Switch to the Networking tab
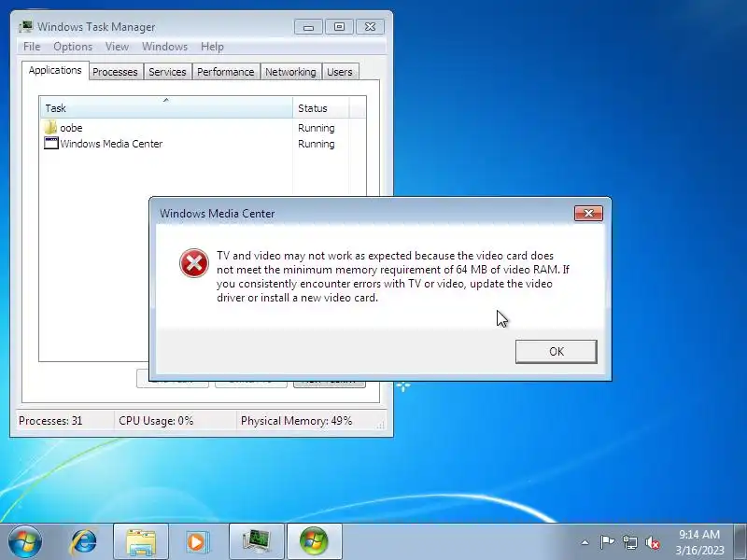 click(290, 72)
